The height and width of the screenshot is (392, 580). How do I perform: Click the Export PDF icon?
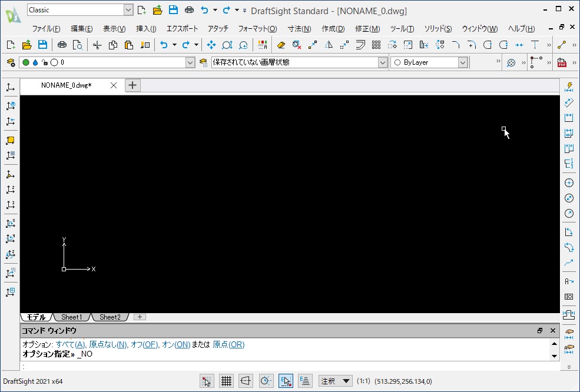point(562,62)
